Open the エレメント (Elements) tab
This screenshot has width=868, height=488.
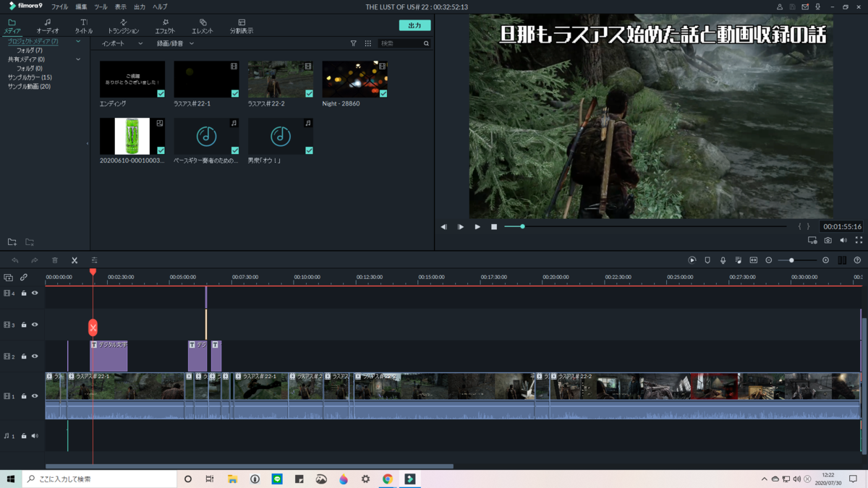(203, 27)
